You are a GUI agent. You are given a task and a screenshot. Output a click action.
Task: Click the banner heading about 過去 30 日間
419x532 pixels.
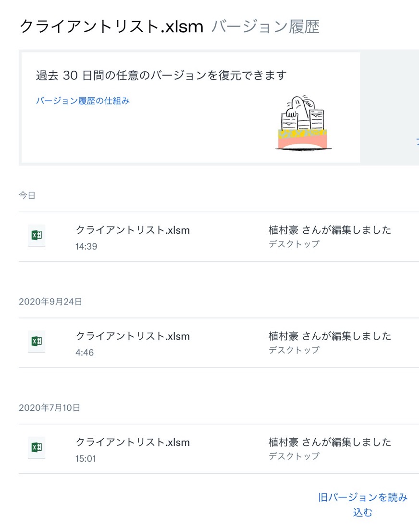pos(161,76)
